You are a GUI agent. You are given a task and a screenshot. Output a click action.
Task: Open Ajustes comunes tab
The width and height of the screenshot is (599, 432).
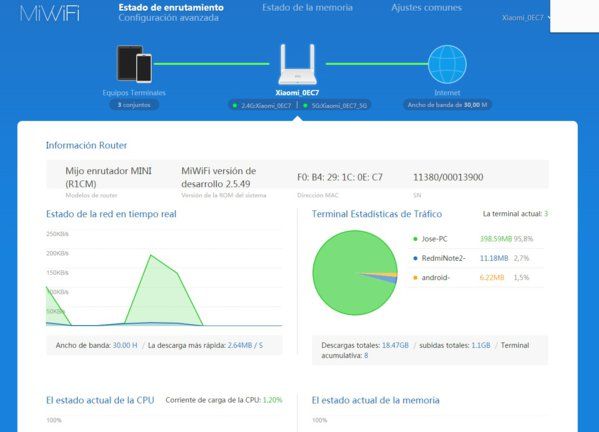426,7
